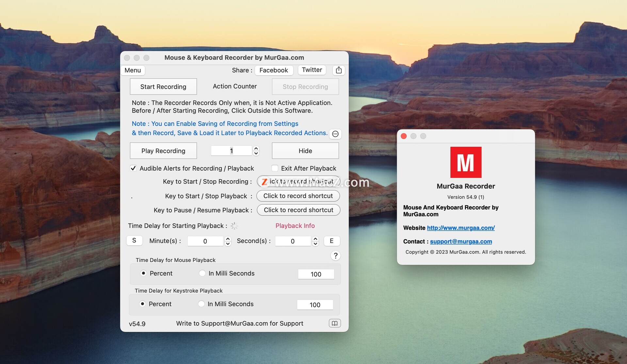
Task: Click the copyright text in About window
Action: (466, 252)
